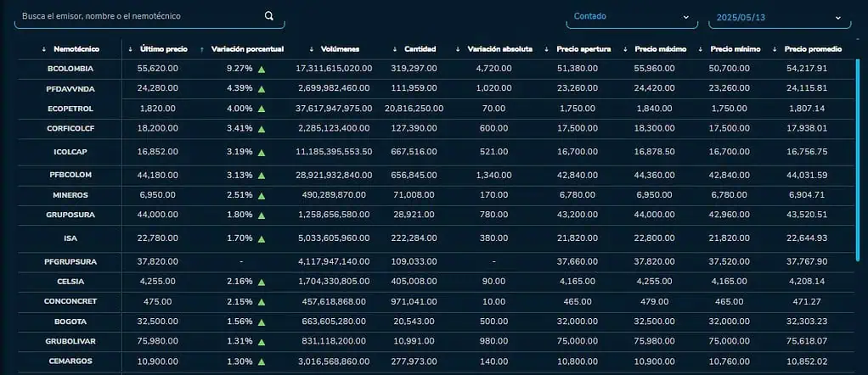The image size is (868, 375).
Task: Select the BOGOTA ticker row
Action: tap(437, 322)
